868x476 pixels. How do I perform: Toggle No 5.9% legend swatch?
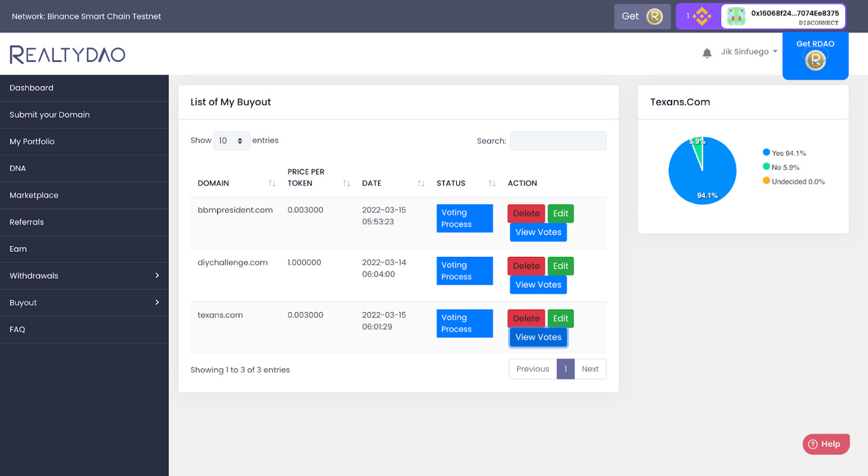pyautogui.click(x=766, y=167)
